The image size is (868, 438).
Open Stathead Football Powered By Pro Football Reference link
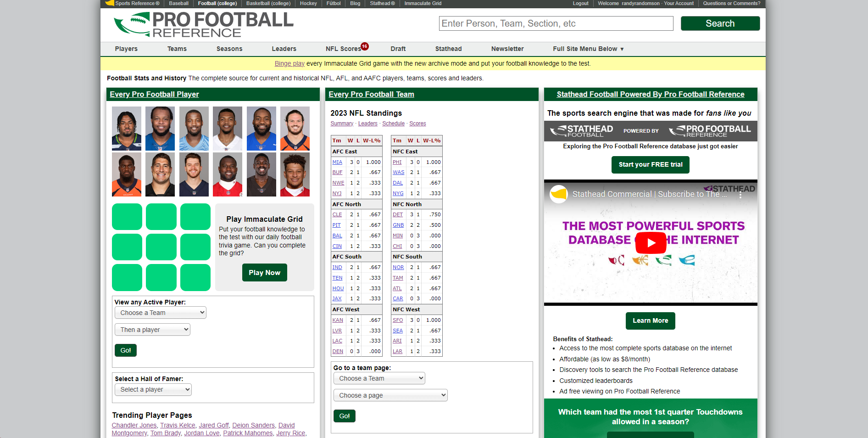tap(651, 94)
